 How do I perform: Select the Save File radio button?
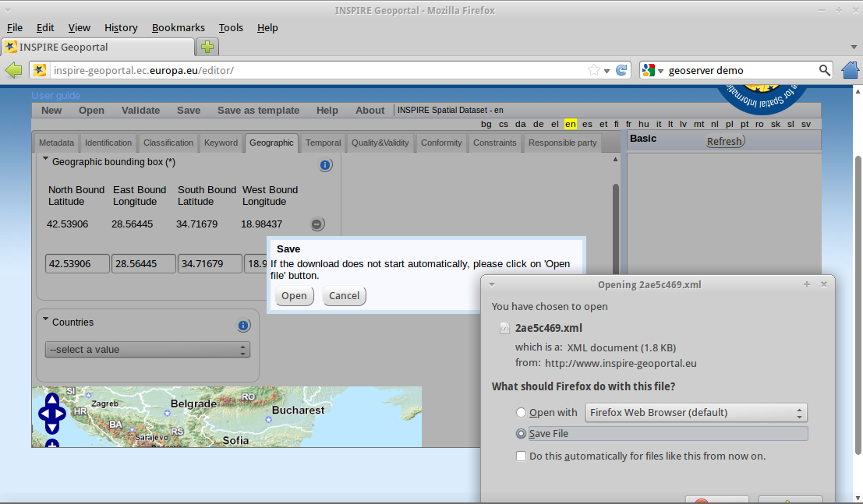pos(521,434)
